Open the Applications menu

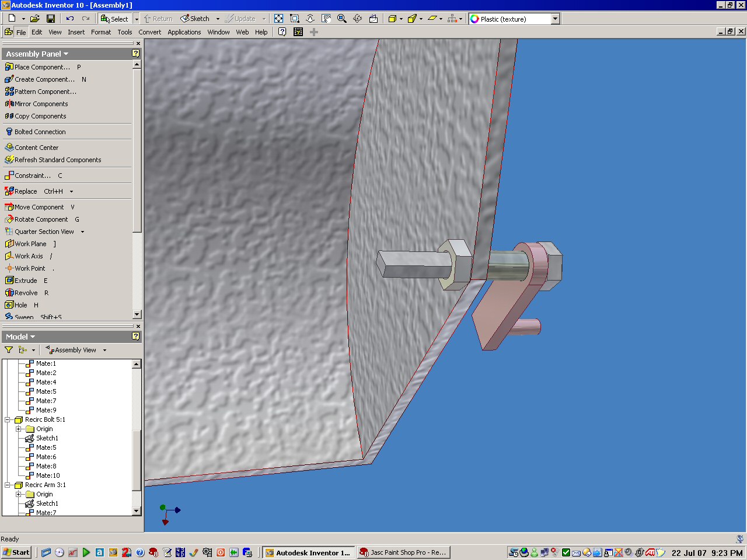point(184,32)
